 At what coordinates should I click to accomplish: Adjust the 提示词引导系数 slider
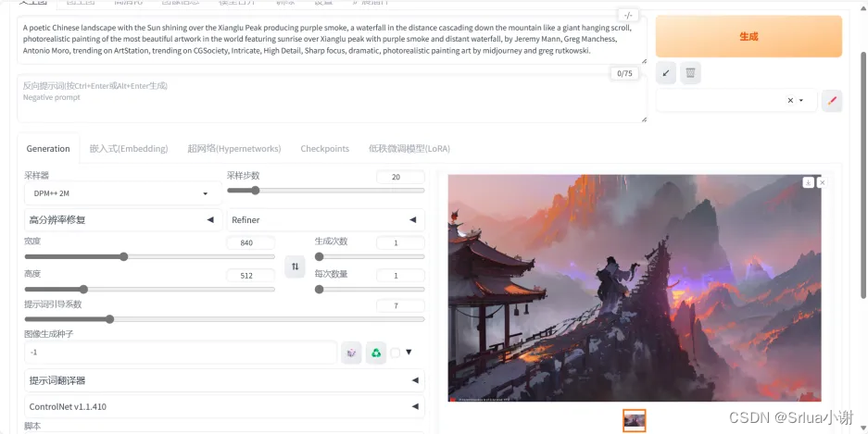[225, 319]
